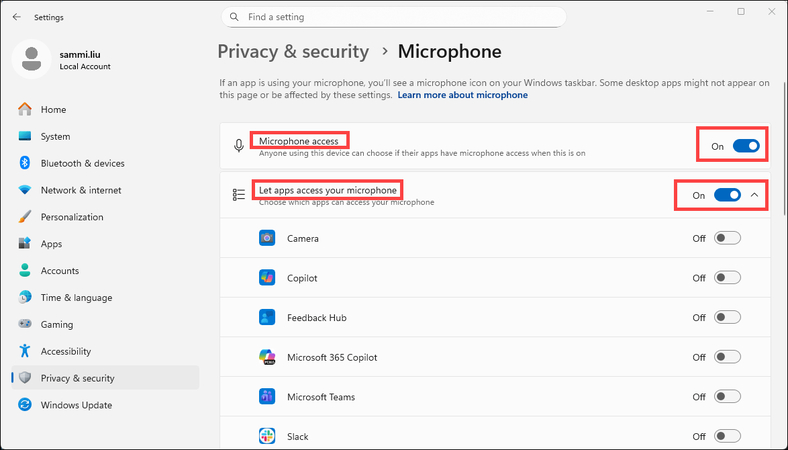
Task: Go back to Privacy & security breadcrumb
Action: coord(293,51)
